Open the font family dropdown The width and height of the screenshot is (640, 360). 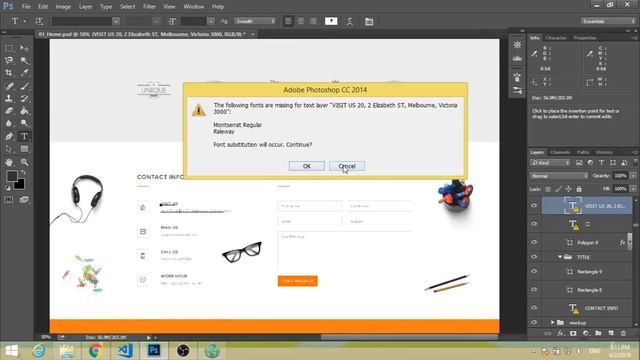pos(116,21)
